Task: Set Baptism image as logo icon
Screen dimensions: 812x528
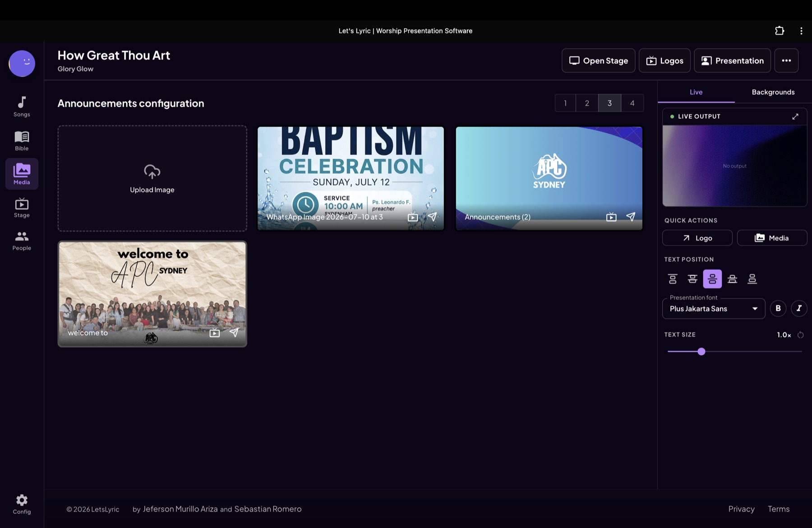Action: [x=413, y=217]
